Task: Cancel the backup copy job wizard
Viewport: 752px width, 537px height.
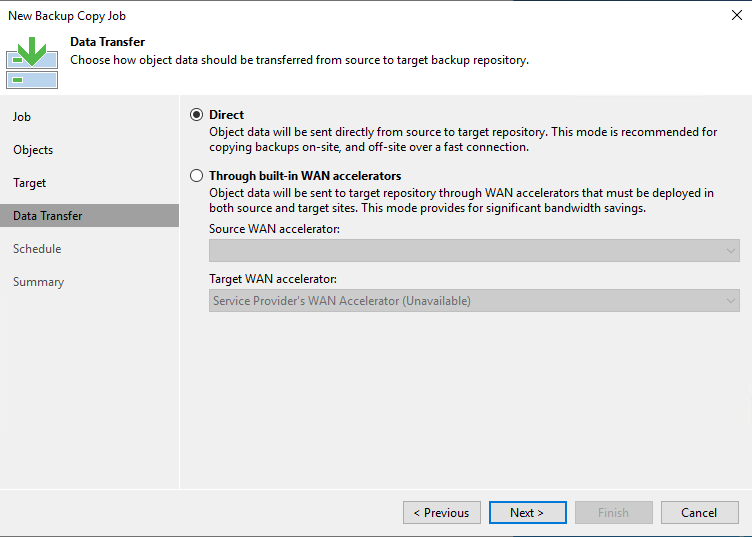Action: point(699,513)
